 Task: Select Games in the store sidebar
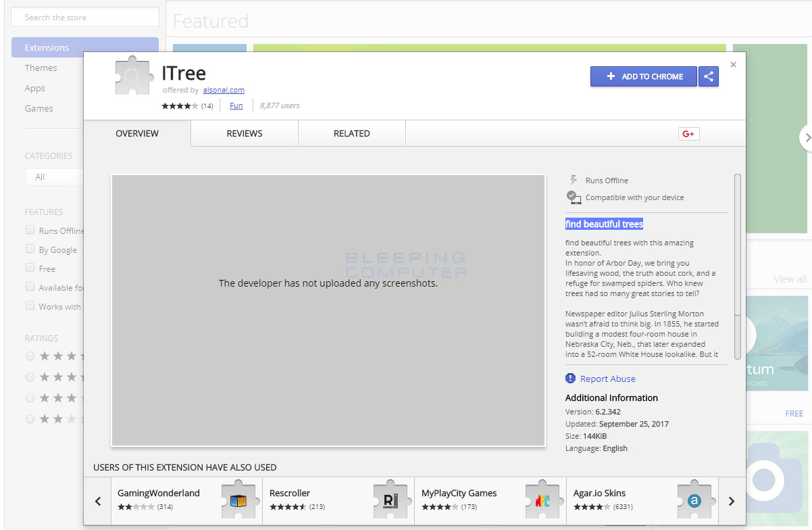point(39,108)
